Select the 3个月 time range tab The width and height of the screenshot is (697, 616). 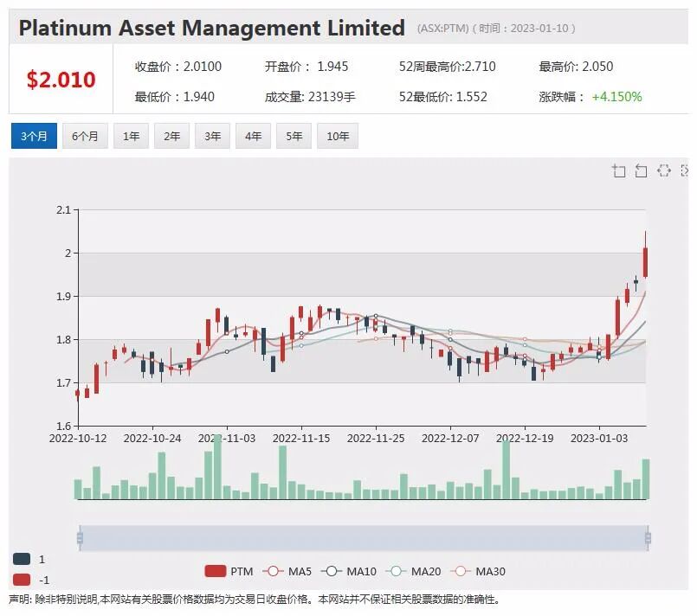point(34,136)
